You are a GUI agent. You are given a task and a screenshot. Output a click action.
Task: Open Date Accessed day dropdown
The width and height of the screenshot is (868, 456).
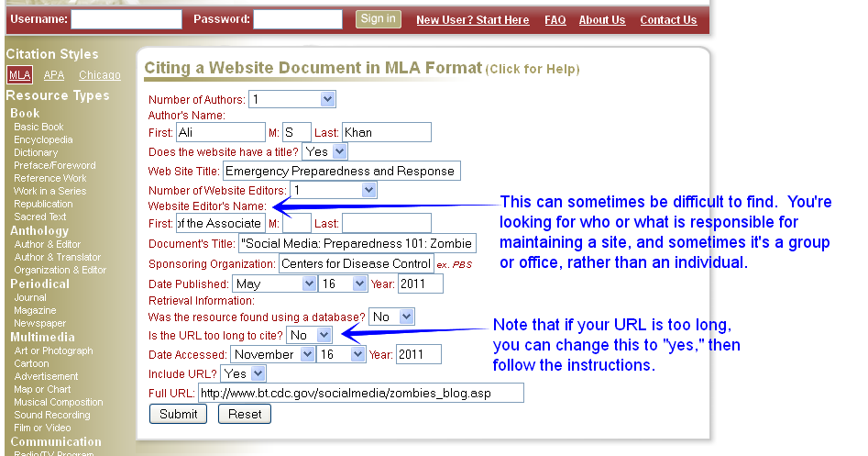[x=341, y=354]
